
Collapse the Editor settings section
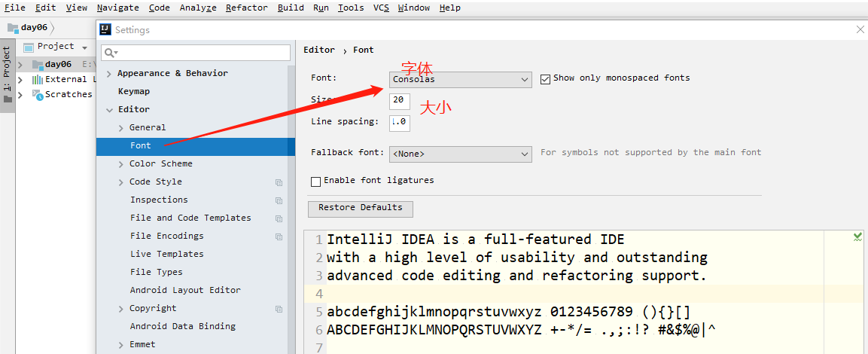(x=109, y=110)
